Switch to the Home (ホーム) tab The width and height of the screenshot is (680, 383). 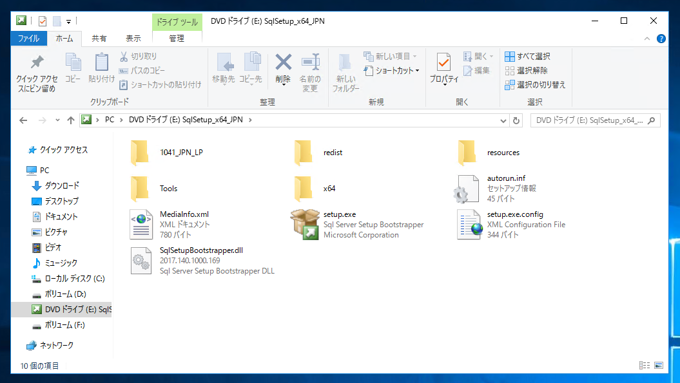tap(64, 38)
